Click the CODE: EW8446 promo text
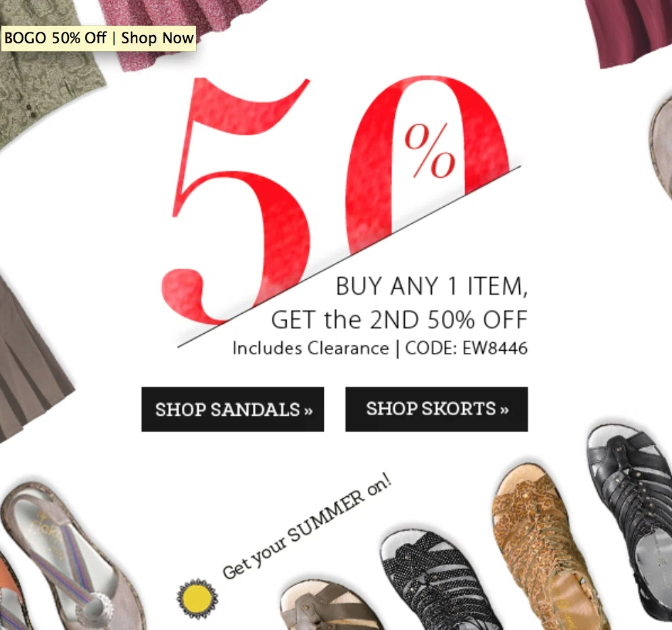The width and height of the screenshot is (672, 630). coord(466,348)
